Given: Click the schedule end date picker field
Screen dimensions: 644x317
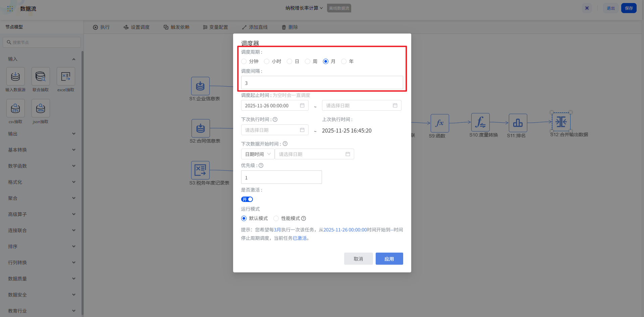Looking at the screenshot, I should click(x=361, y=106).
